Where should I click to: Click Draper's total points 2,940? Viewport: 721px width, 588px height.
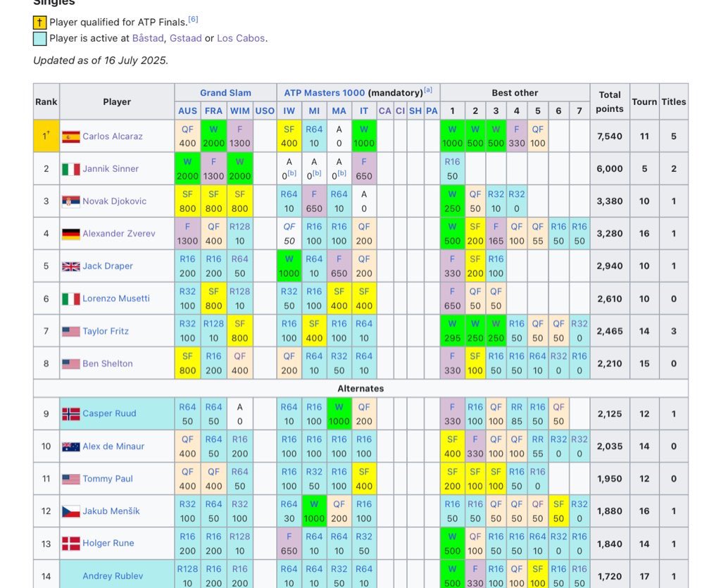610,265
